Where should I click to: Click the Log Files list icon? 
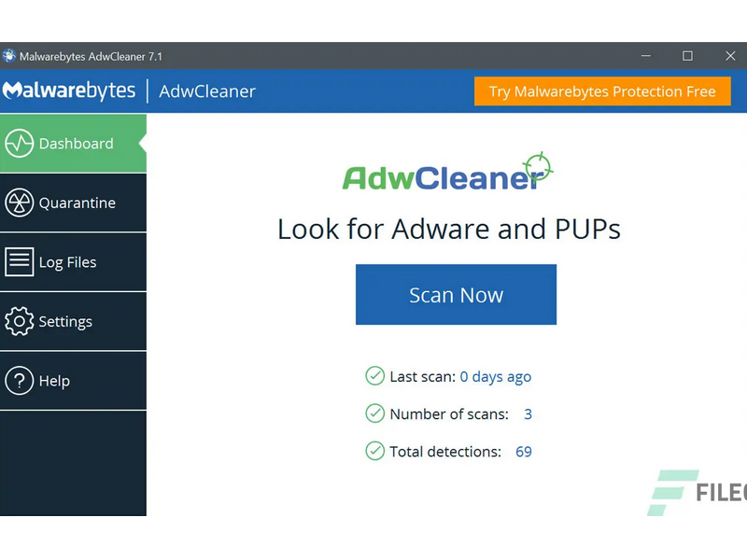(19, 262)
